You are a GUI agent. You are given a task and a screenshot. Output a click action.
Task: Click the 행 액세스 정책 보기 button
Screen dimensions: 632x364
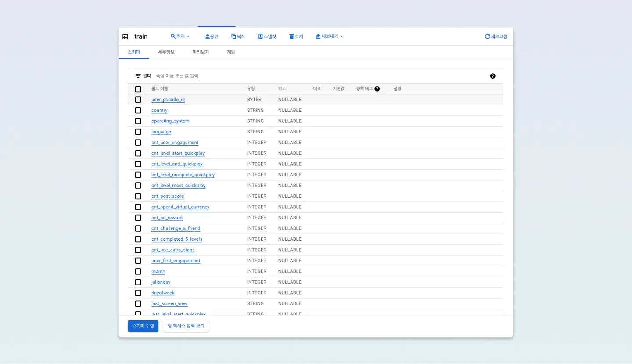point(186,326)
